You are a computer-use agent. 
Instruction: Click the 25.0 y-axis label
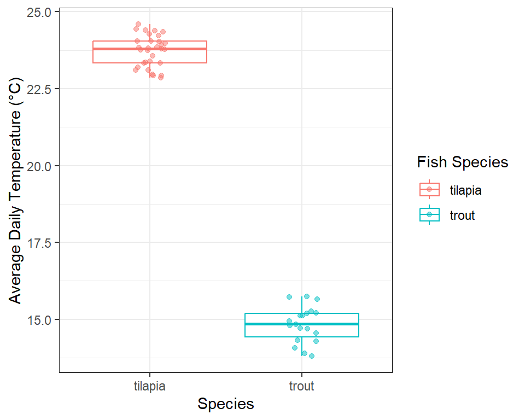click(x=39, y=13)
